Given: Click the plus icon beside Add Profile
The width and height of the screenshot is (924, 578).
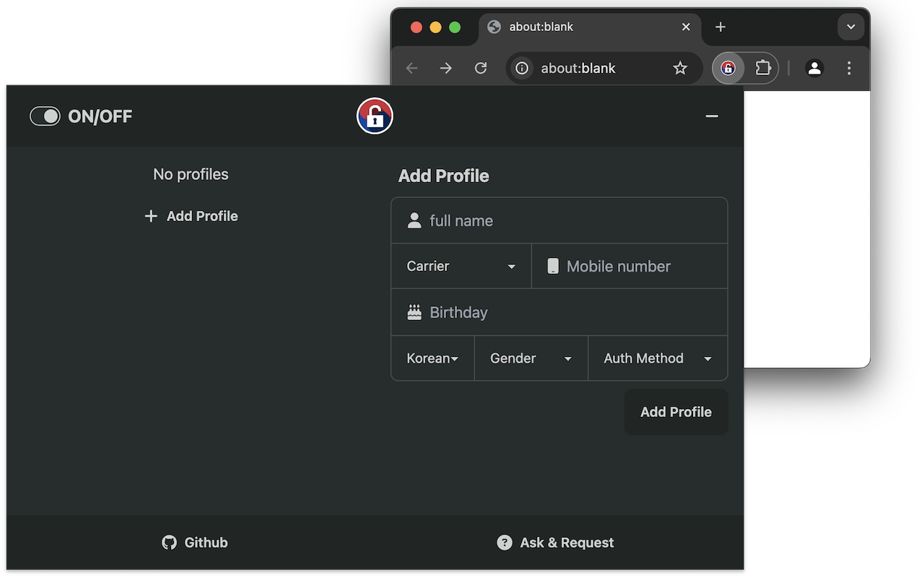Looking at the screenshot, I should (151, 216).
